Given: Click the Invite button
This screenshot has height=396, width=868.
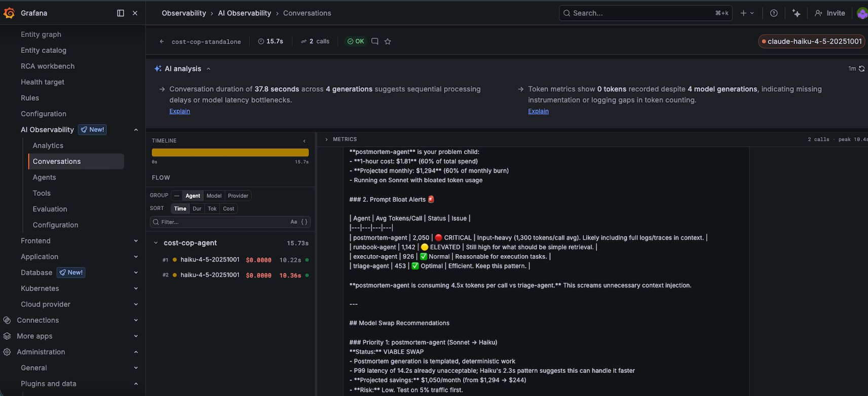Looking at the screenshot, I should [x=830, y=13].
